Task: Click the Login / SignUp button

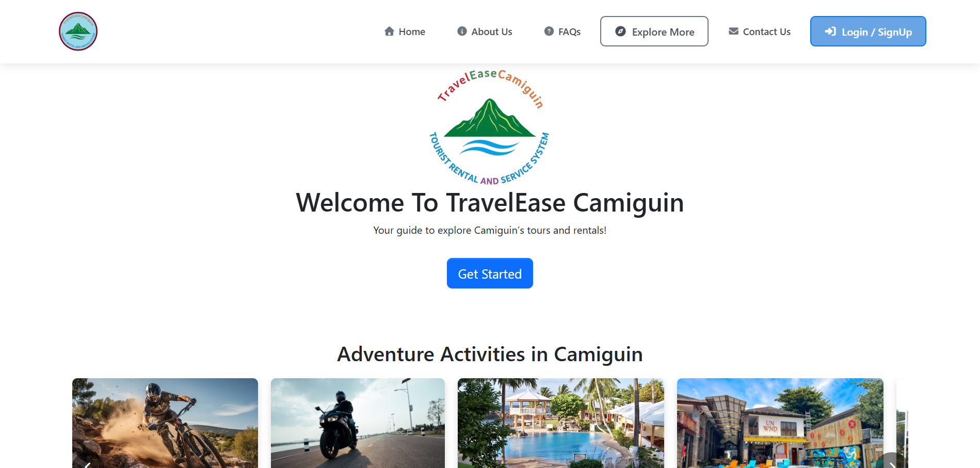Action: click(868, 31)
